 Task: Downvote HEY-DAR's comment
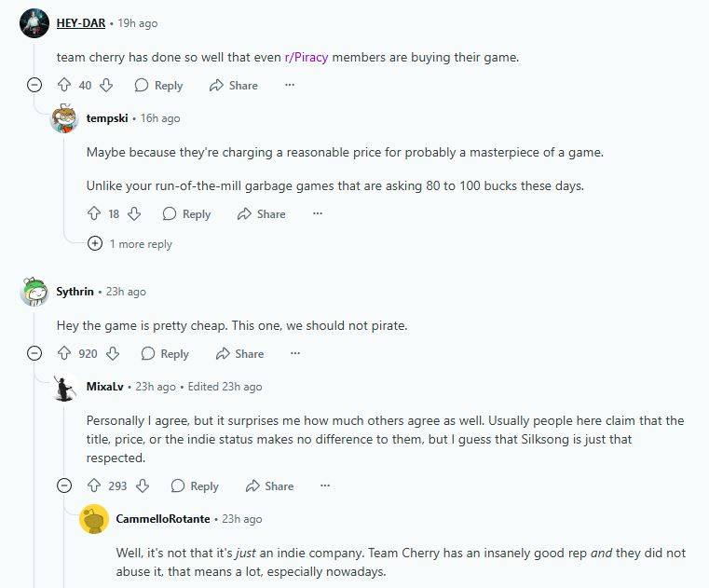pyautogui.click(x=106, y=85)
